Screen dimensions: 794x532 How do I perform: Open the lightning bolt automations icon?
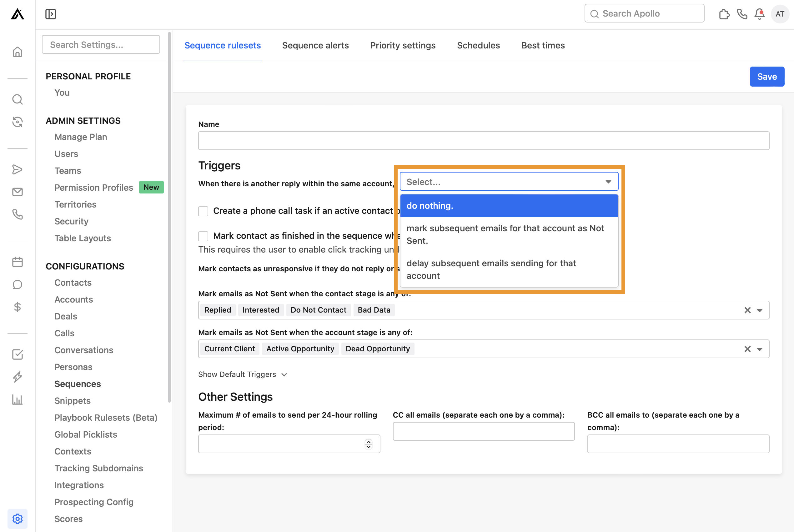coord(18,376)
